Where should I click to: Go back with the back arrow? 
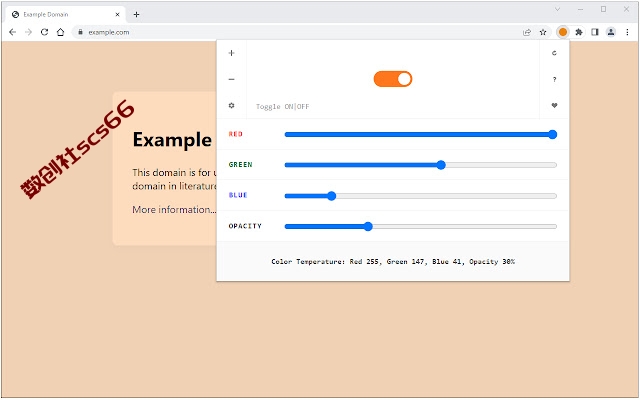12,32
